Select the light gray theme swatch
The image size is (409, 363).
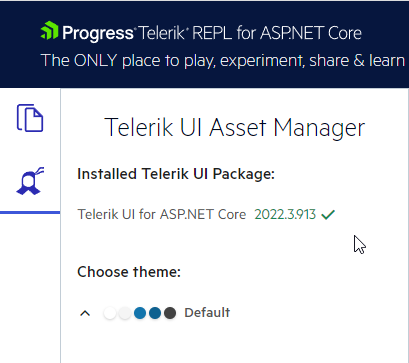point(125,313)
